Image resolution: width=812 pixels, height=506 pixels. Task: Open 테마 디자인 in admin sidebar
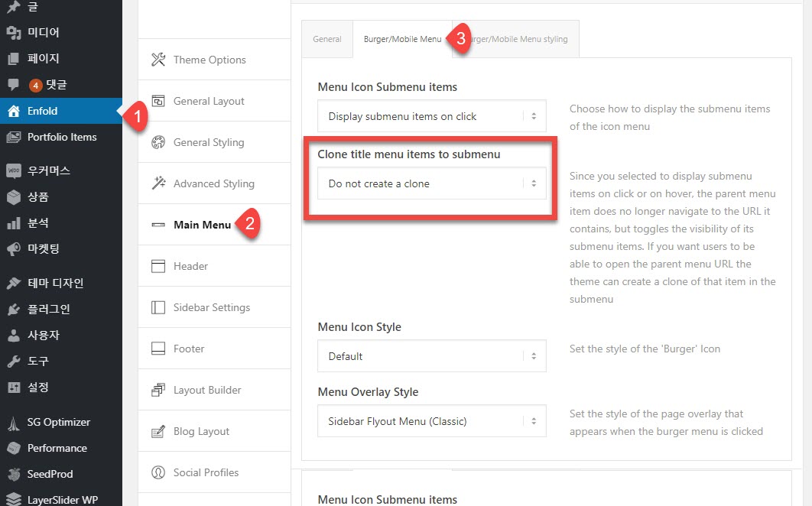tap(61, 283)
